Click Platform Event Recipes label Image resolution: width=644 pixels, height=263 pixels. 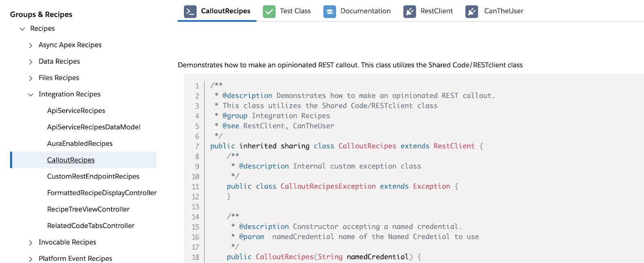click(75, 259)
